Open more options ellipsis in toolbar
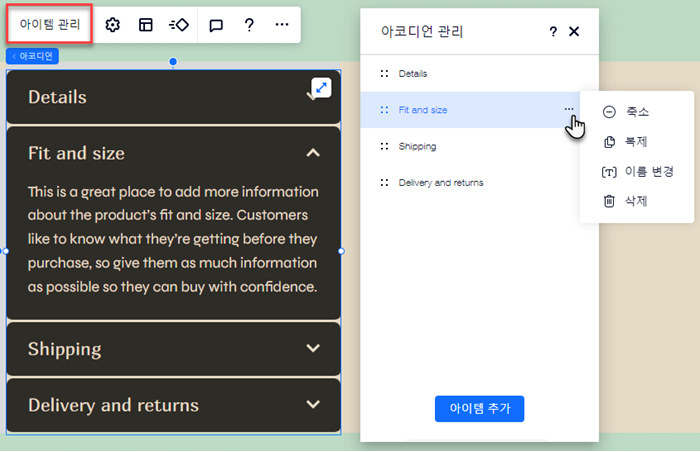The width and height of the screenshot is (700, 452). pyautogui.click(x=282, y=25)
